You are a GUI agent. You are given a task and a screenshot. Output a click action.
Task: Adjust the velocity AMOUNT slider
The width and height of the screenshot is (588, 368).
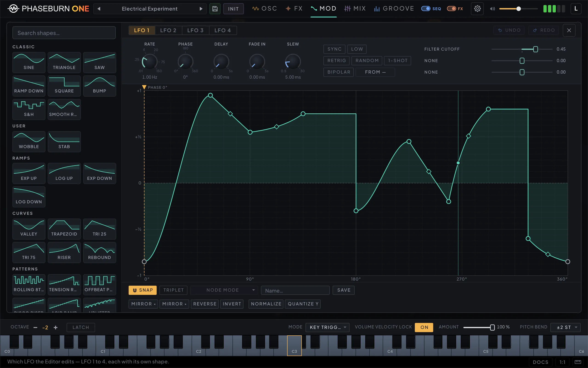pos(479,327)
